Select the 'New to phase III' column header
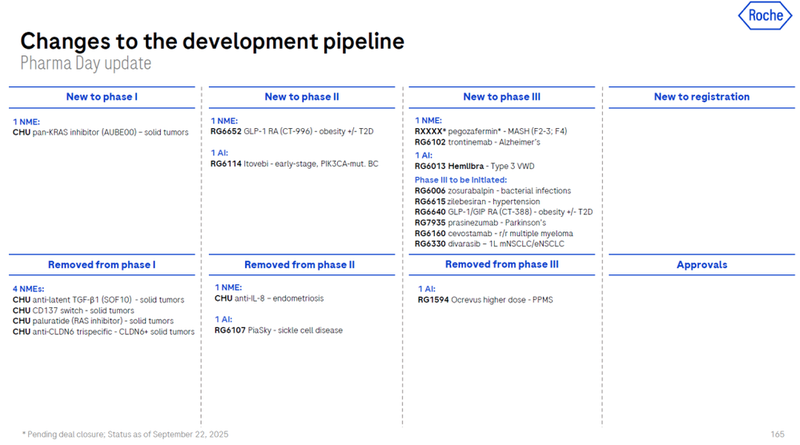Image resolution: width=800 pixels, height=445 pixels. coord(501,97)
